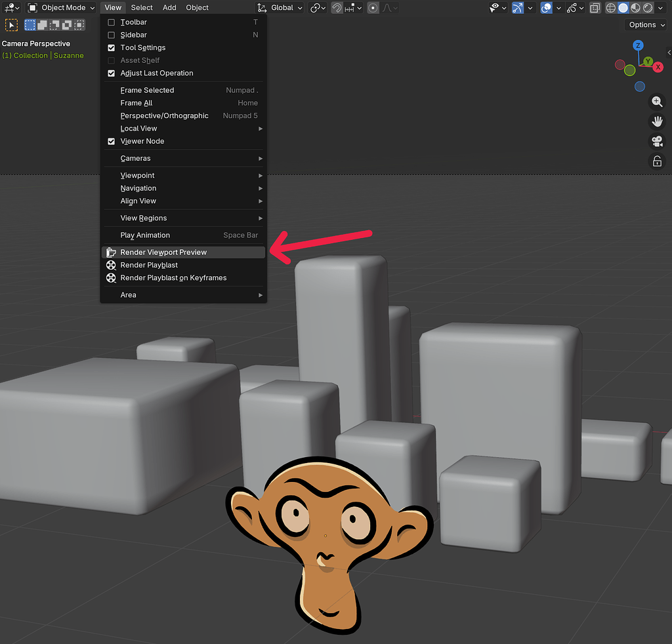Choose the Intersect selection mode icon
672x644 pixels.
coord(79,25)
